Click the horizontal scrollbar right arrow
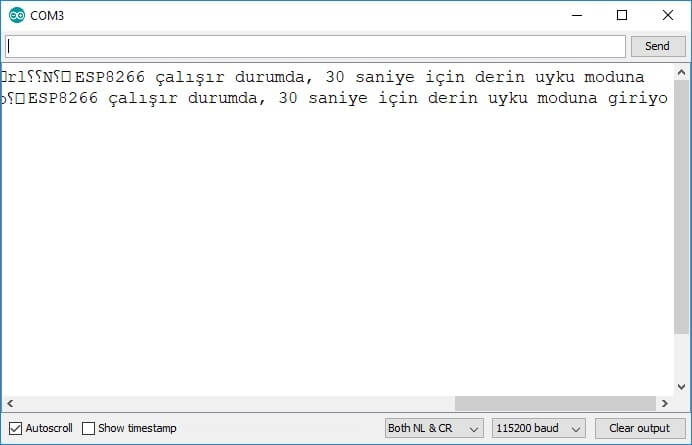This screenshot has width=692, height=445. [x=665, y=403]
